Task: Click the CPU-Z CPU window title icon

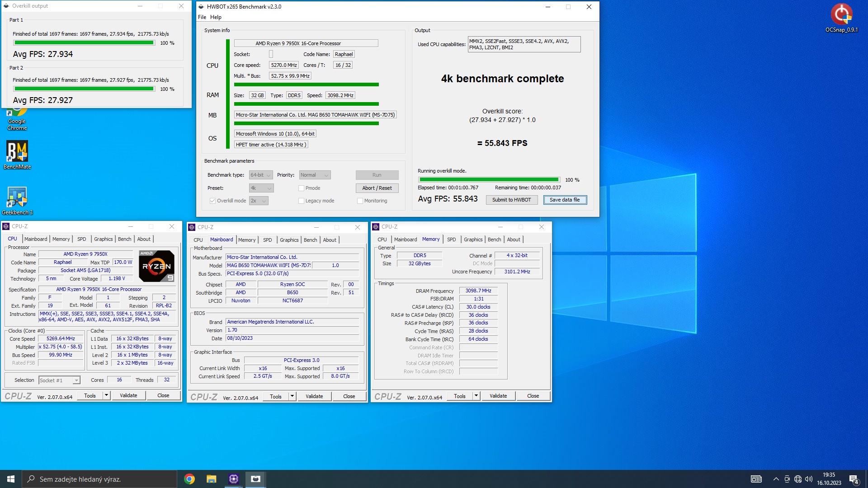Action: click(6, 226)
